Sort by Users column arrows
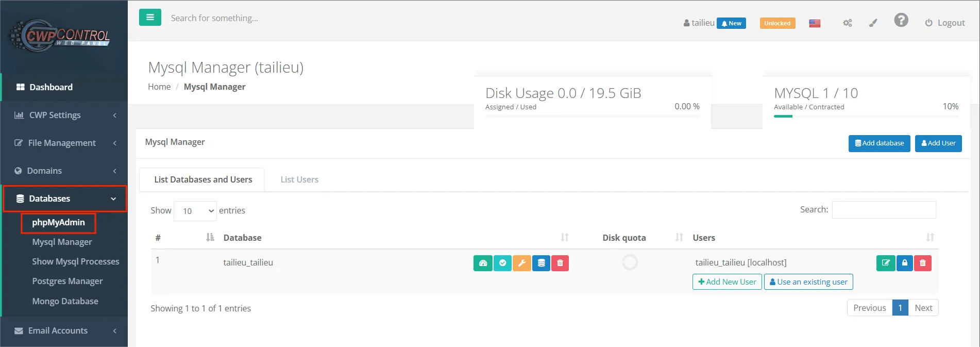The width and height of the screenshot is (980, 347). 930,237
